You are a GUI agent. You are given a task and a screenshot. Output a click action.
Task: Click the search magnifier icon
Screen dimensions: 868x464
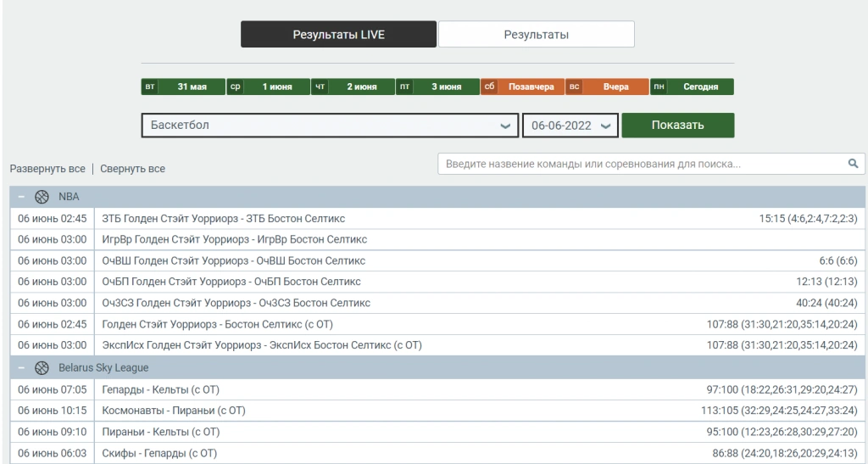pyautogui.click(x=853, y=164)
